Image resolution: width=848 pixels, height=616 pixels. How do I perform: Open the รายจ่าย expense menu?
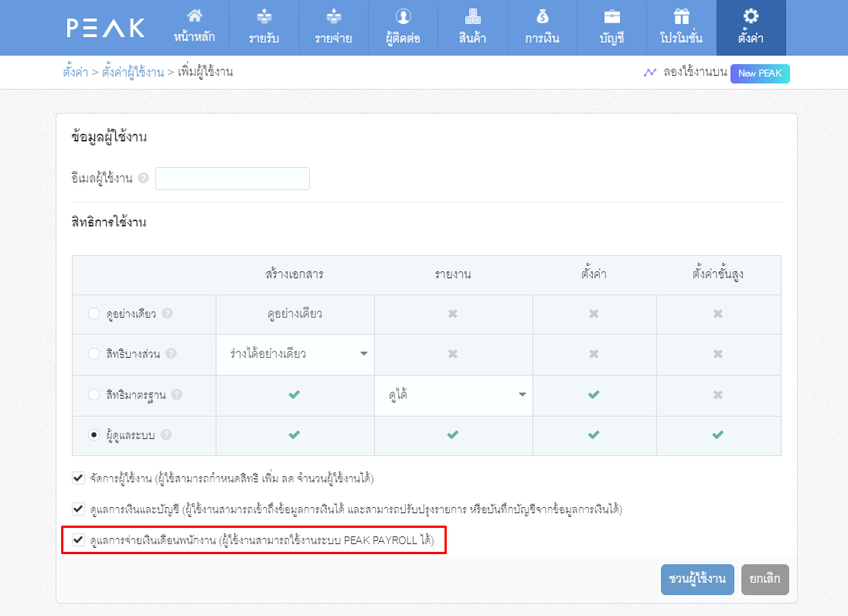(334, 28)
